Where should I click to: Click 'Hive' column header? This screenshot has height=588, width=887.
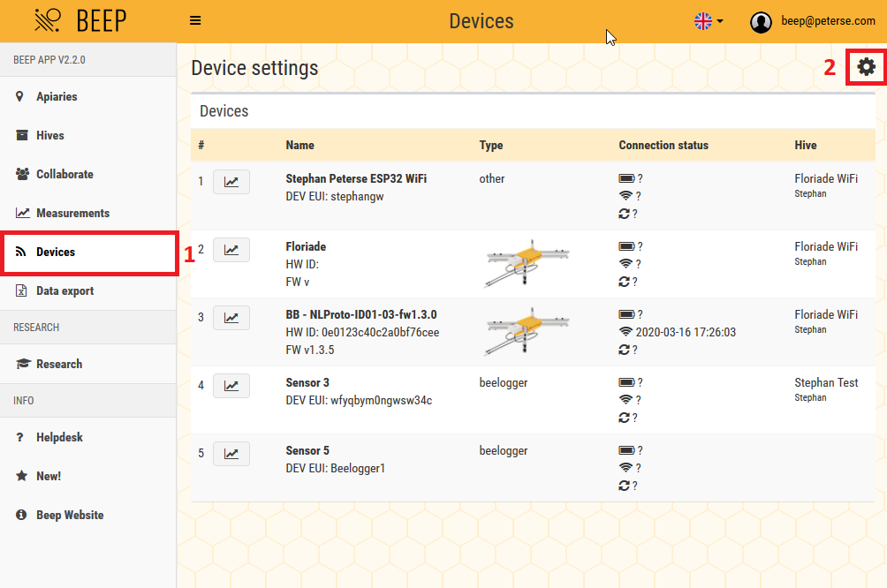pos(806,146)
